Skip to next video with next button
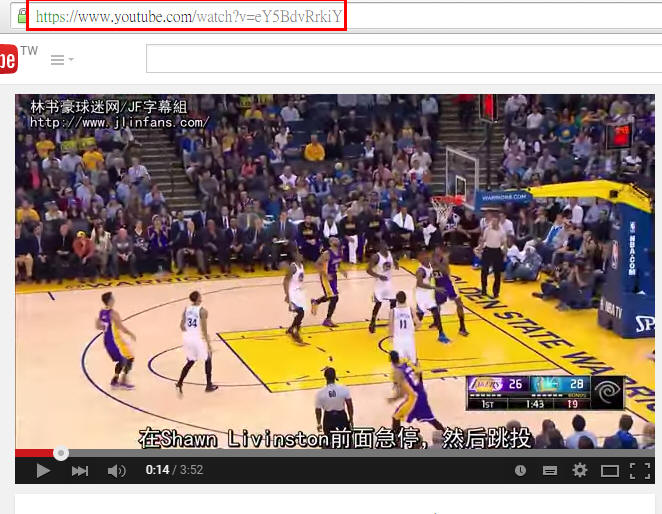The height and width of the screenshot is (514, 662). coord(80,470)
